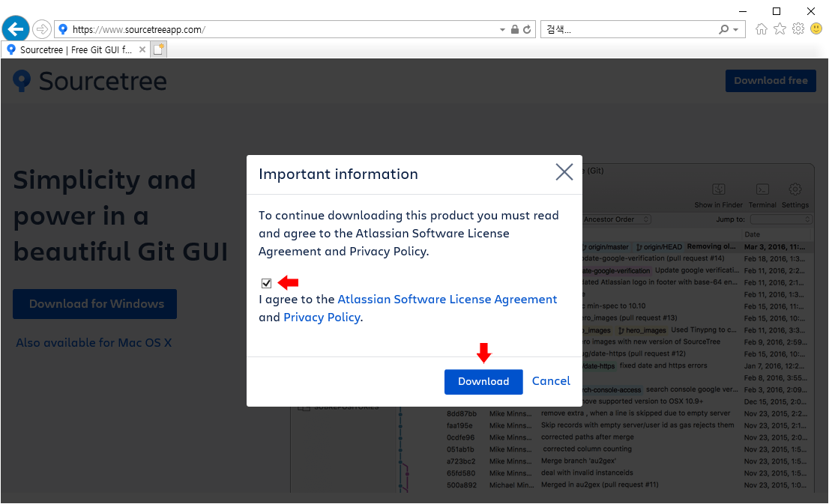Image resolution: width=829 pixels, height=504 pixels.
Task: Open browser Tools gear icon
Action: [x=798, y=29]
